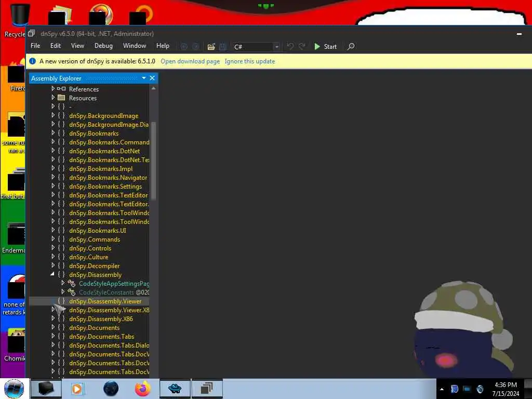Click the media player taskbar icon
The height and width of the screenshot is (399, 532).
77,389
